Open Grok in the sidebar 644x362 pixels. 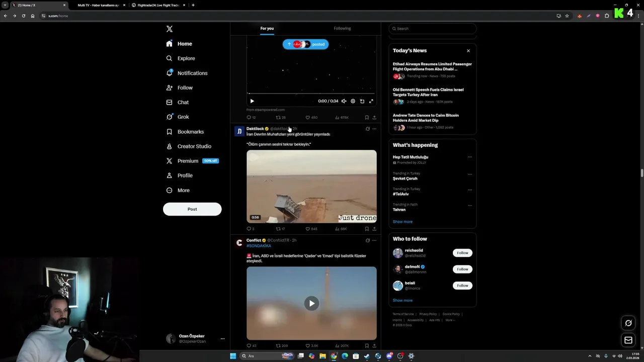click(178, 117)
